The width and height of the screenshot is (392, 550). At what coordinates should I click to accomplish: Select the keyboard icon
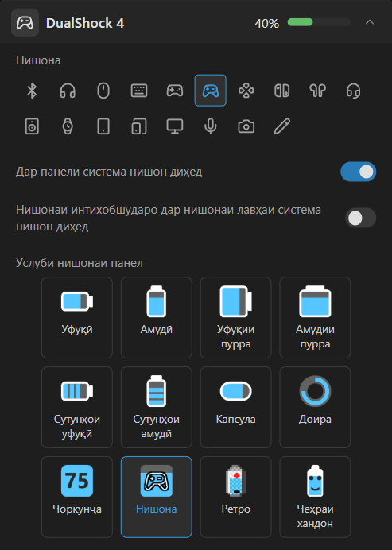click(x=139, y=91)
